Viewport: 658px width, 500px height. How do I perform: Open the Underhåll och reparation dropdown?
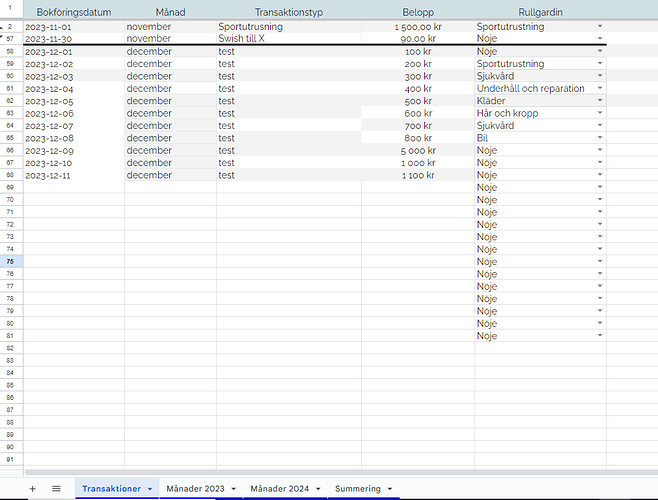pos(599,89)
